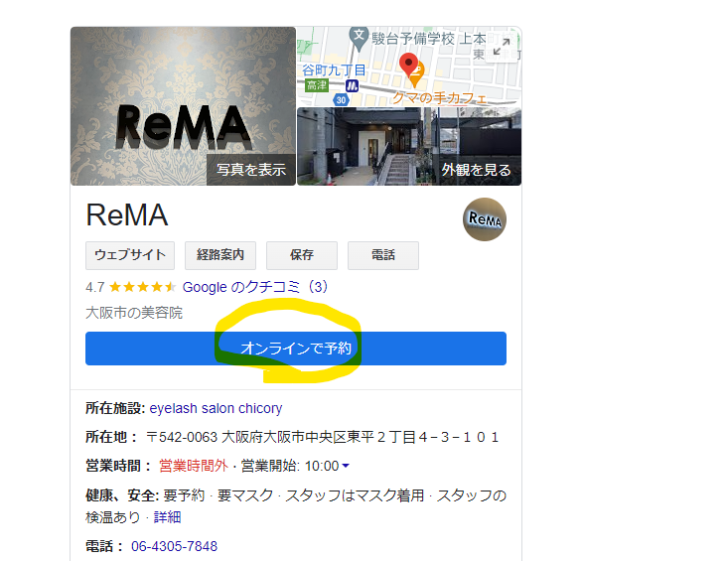Save the place with 保存 button
728x561 pixels.
302,255
